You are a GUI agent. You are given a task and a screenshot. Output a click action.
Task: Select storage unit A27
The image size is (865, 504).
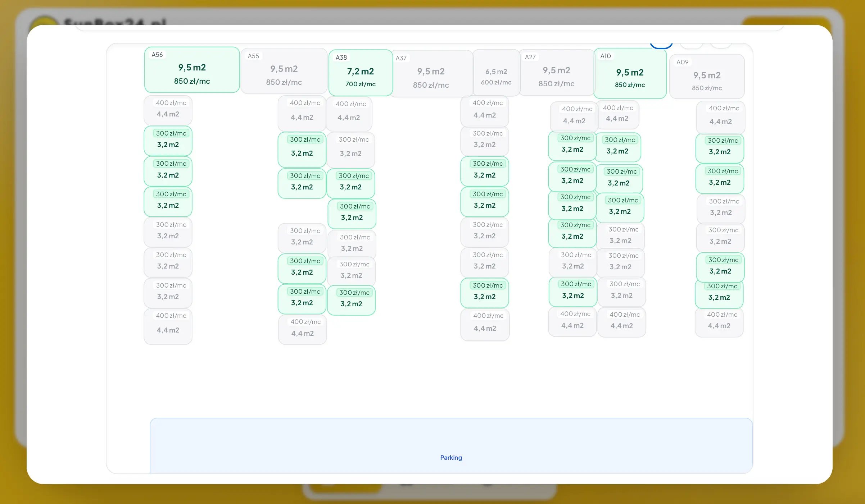556,73
